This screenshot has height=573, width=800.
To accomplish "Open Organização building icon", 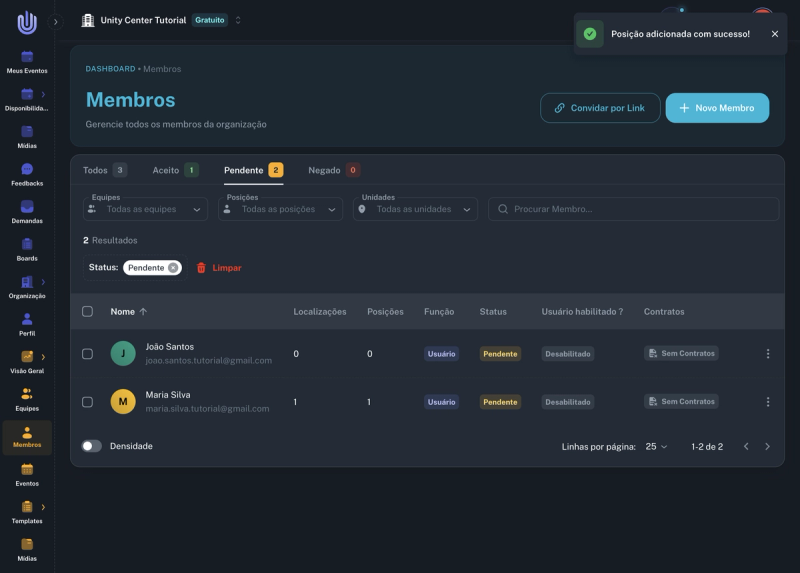I will [x=27, y=282].
